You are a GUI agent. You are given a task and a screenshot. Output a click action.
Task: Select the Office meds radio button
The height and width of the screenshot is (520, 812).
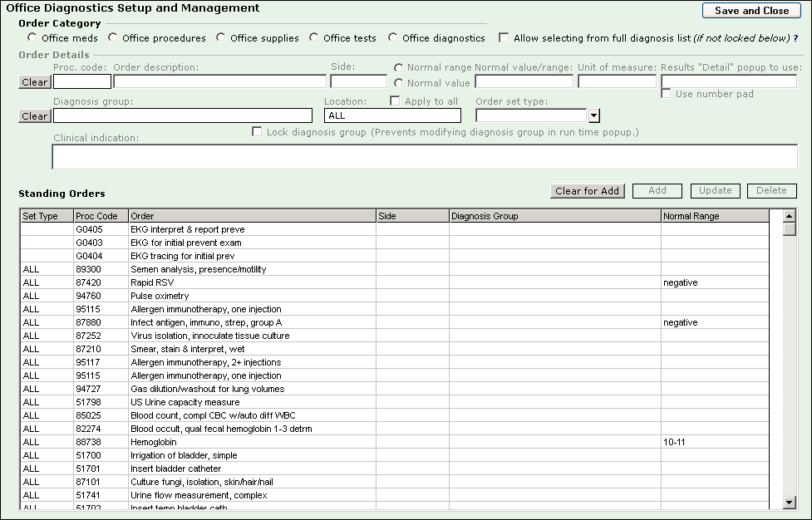[32, 37]
